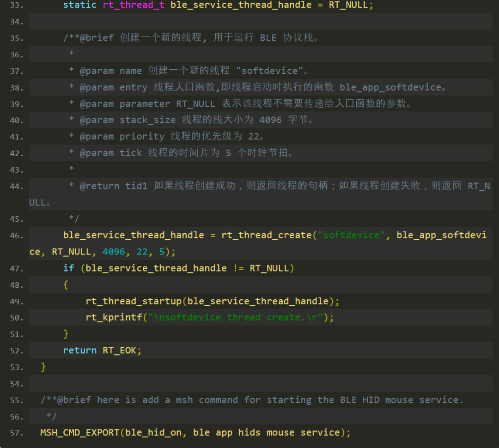Click '@return tid1' on line 44
Viewport: 499px width, 448px height.
(114, 186)
